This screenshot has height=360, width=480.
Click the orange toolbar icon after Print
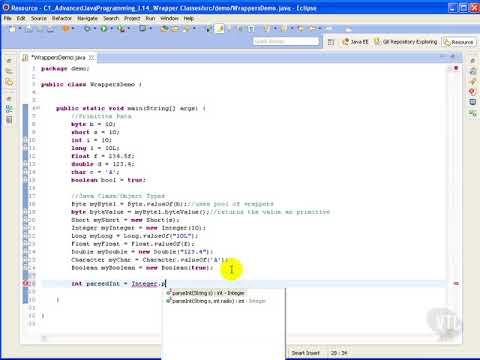click(x=66, y=29)
